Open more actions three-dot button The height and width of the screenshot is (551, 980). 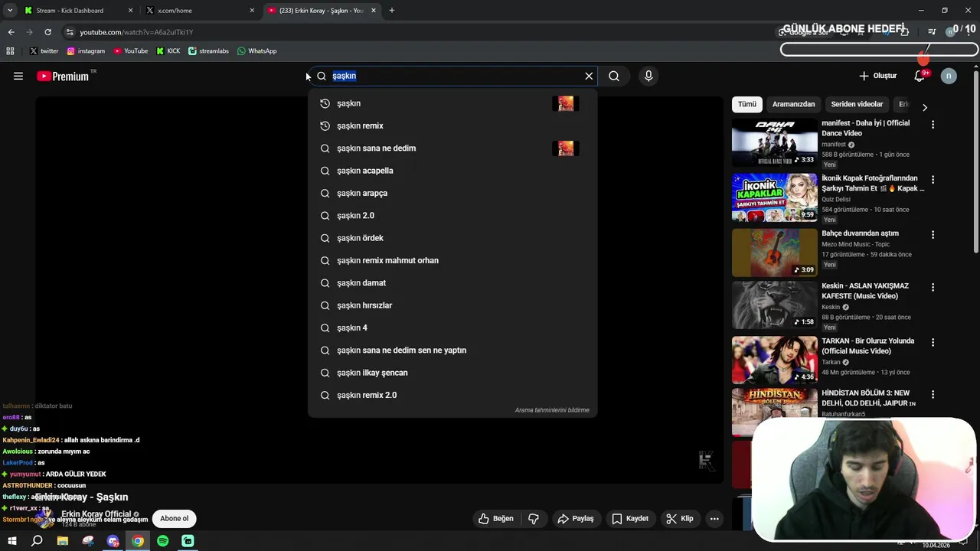tap(714, 518)
